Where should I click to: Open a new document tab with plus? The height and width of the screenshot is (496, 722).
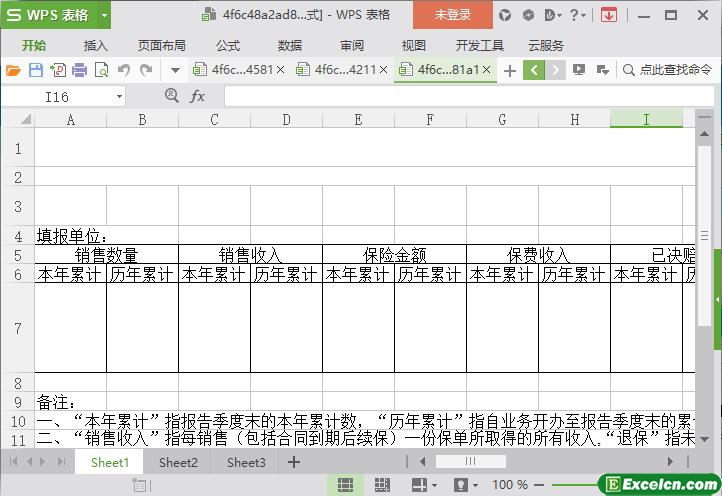click(510, 70)
